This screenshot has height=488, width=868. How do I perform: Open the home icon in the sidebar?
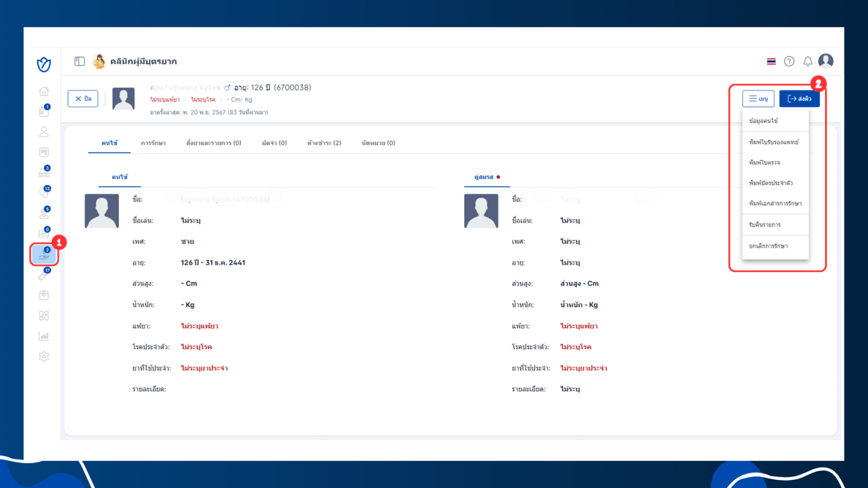click(x=43, y=91)
